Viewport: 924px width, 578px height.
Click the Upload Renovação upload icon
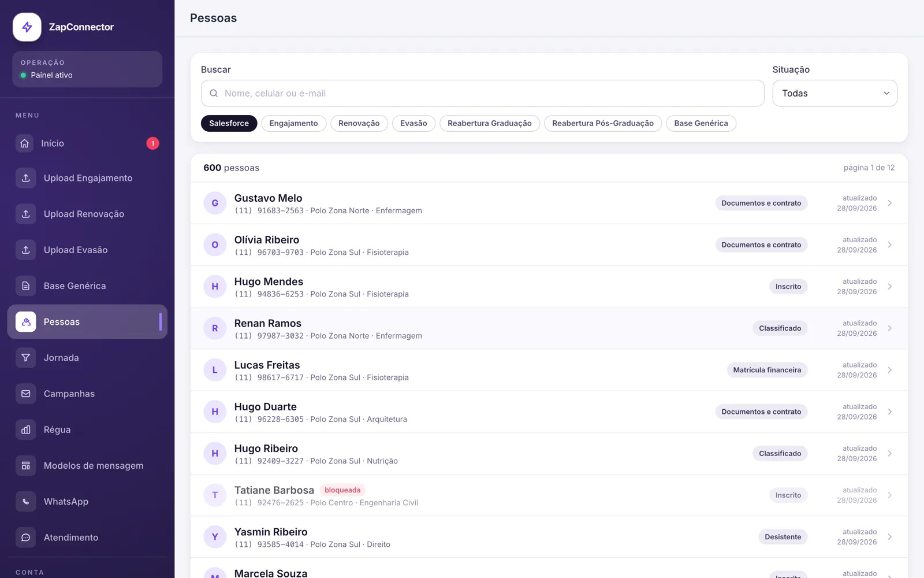point(25,214)
